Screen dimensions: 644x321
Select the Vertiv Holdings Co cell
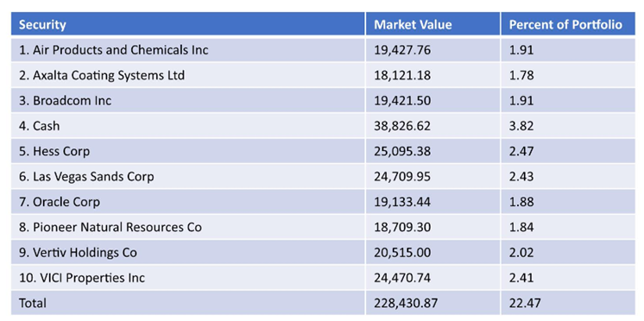(188, 253)
